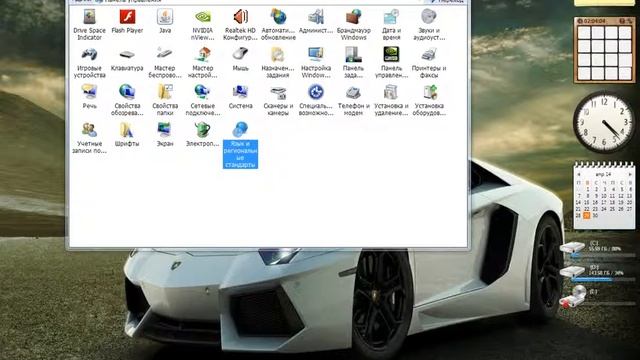This screenshot has width=640, height=360.
Task: Select the Речь icon
Action: (89, 97)
